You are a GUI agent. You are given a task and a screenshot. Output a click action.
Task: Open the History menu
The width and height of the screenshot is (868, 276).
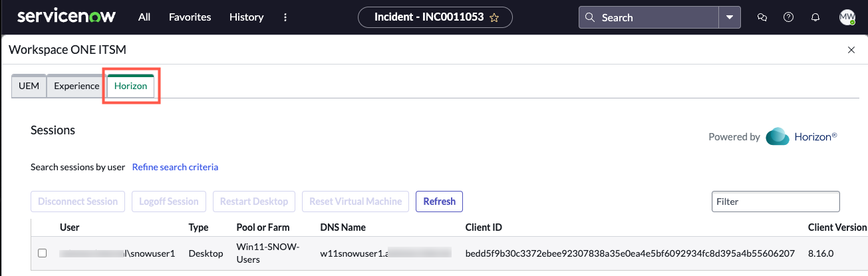[246, 17]
